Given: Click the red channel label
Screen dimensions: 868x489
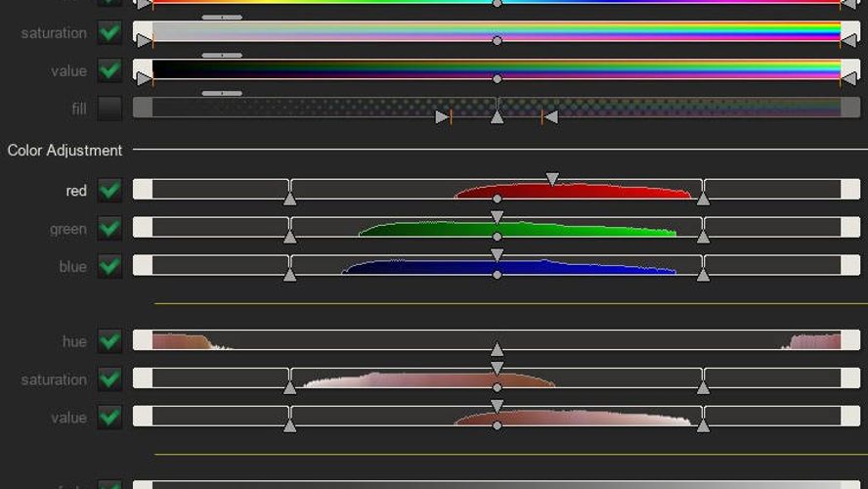Looking at the screenshot, I should [76, 191].
